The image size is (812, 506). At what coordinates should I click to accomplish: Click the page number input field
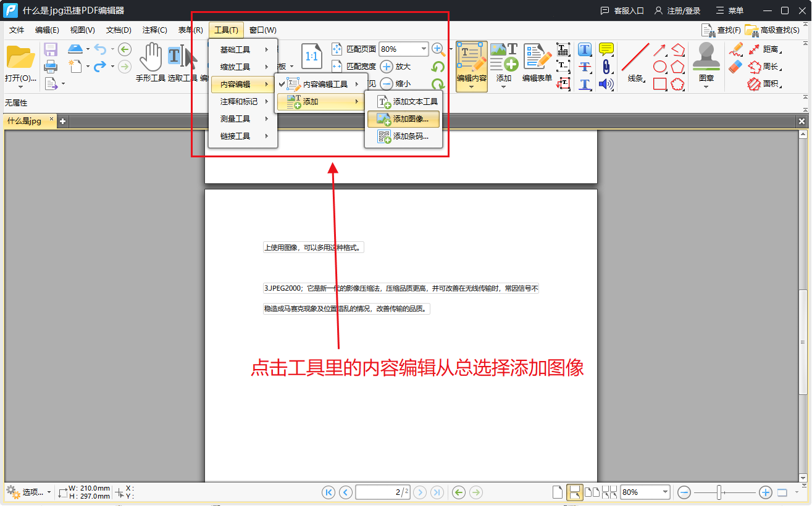[x=383, y=492]
